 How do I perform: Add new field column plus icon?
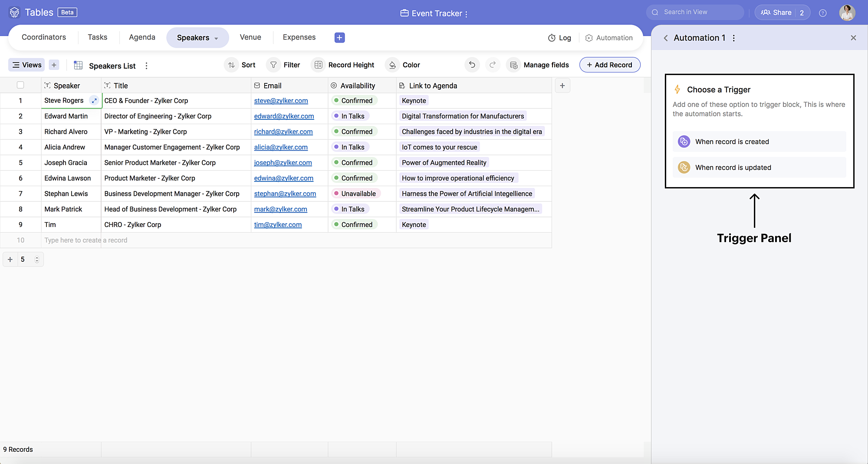[x=562, y=86]
